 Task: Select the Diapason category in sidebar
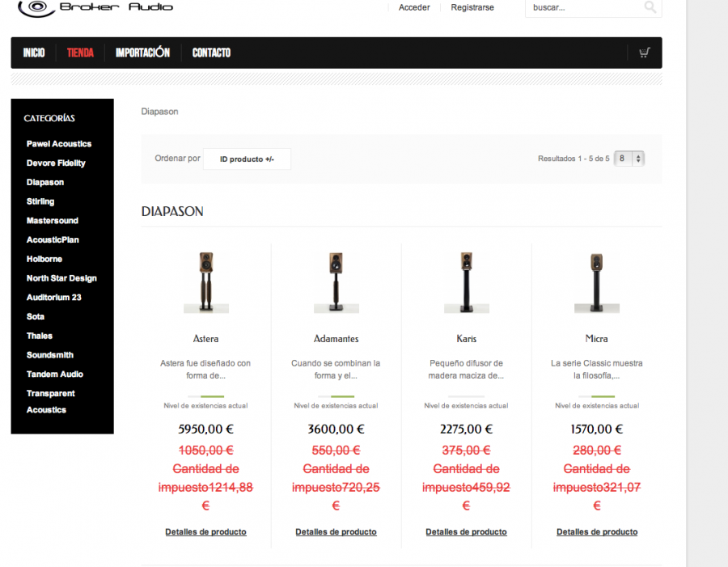(x=45, y=182)
